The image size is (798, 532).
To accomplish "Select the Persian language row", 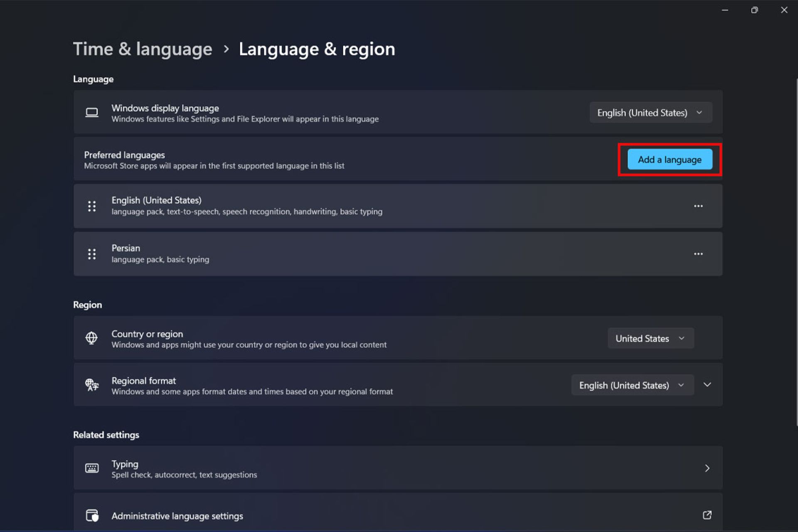I will click(x=374, y=254).
